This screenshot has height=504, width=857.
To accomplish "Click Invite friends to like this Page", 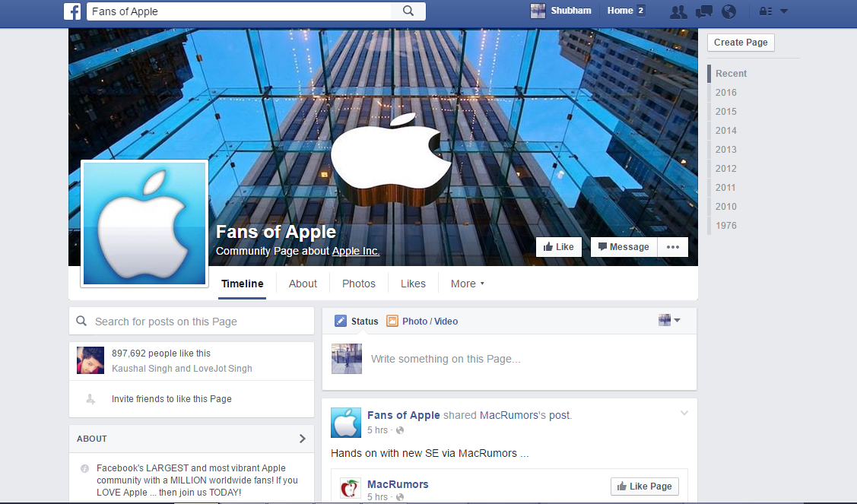I will pos(172,399).
